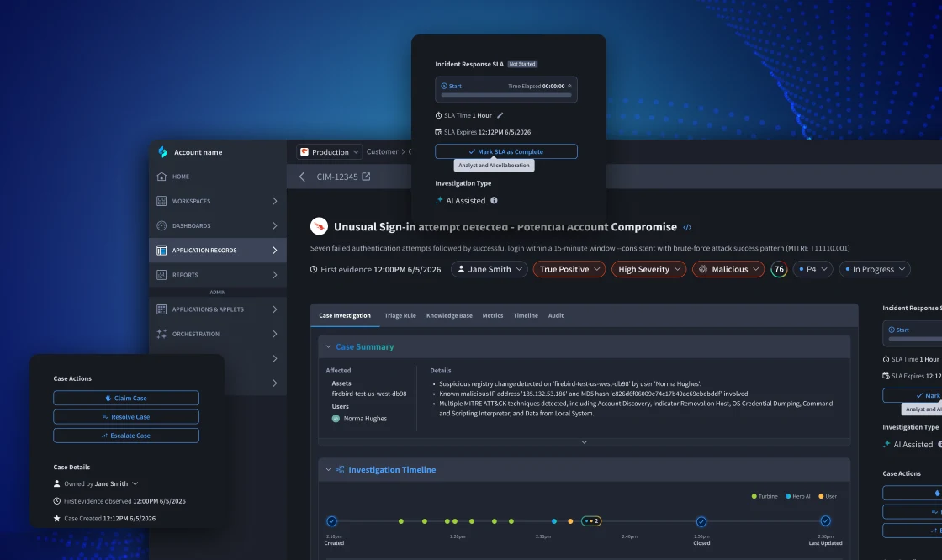942x560 pixels.
Task: Click the Orchestration sidebar icon
Action: coord(161,334)
